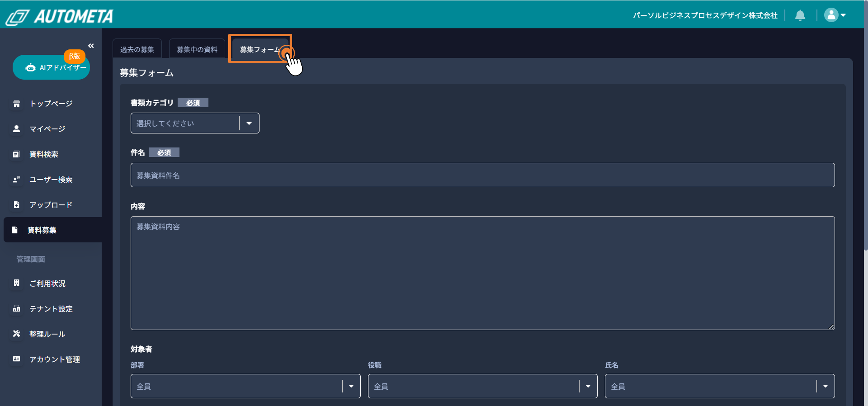Open the user account avatar menu
The width and height of the screenshot is (868, 406).
(831, 15)
